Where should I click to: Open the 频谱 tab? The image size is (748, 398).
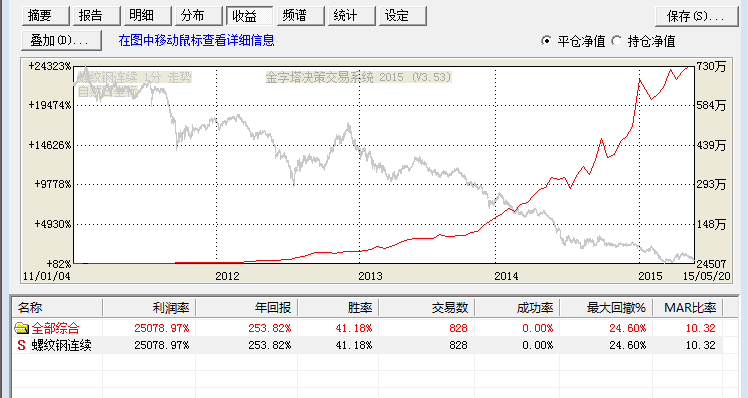pos(301,16)
